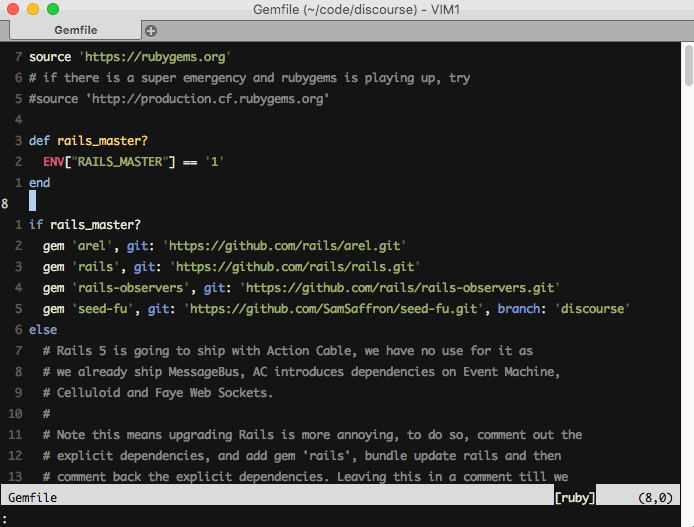This screenshot has height=527, width=694.
Task: Click 'if rails_master?' line
Action: (x=85, y=225)
